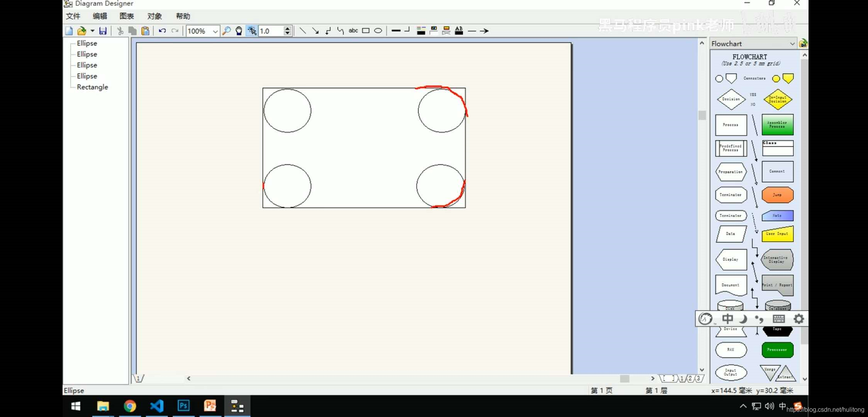Select Rectangle in the object tree
This screenshot has height=417, width=868.
(92, 87)
